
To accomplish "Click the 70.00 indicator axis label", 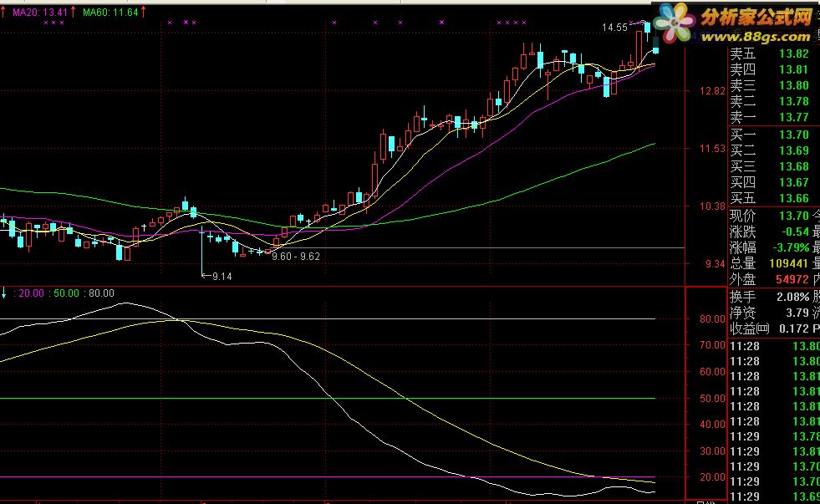I will 712,345.
